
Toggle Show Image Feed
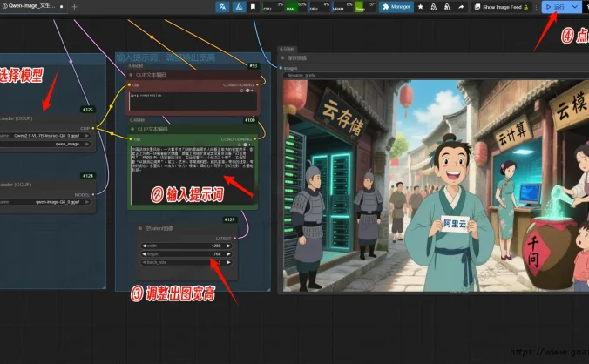501,7
